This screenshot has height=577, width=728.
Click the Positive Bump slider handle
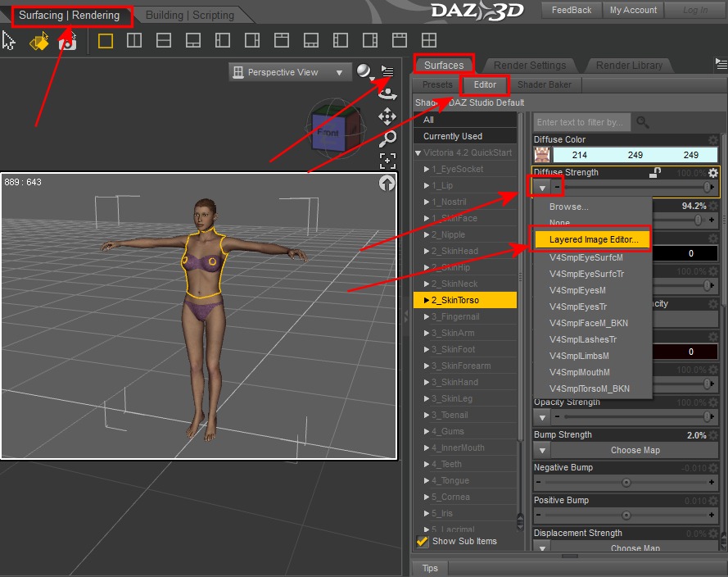click(626, 515)
